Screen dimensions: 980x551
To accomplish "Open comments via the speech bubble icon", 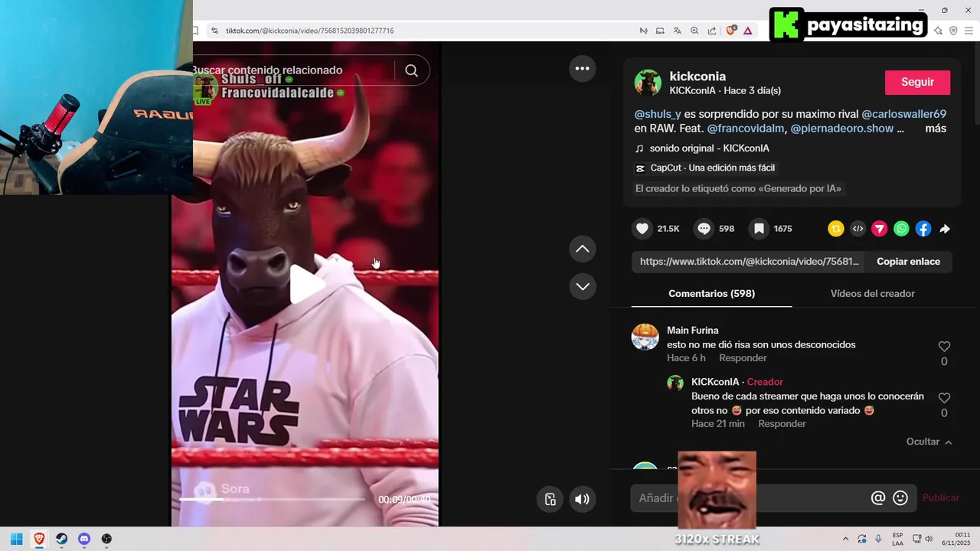I will click(704, 229).
